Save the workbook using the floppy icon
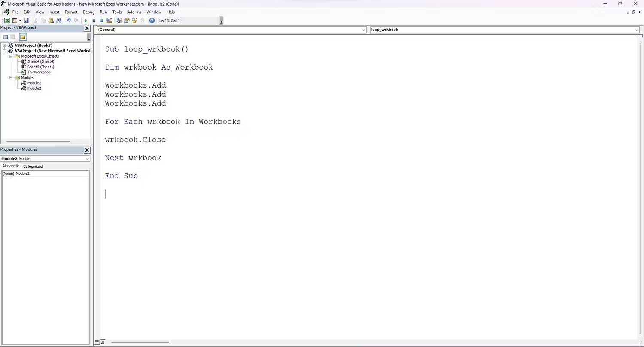The width and height of the screenshot is (644, 347). [26, 21]
